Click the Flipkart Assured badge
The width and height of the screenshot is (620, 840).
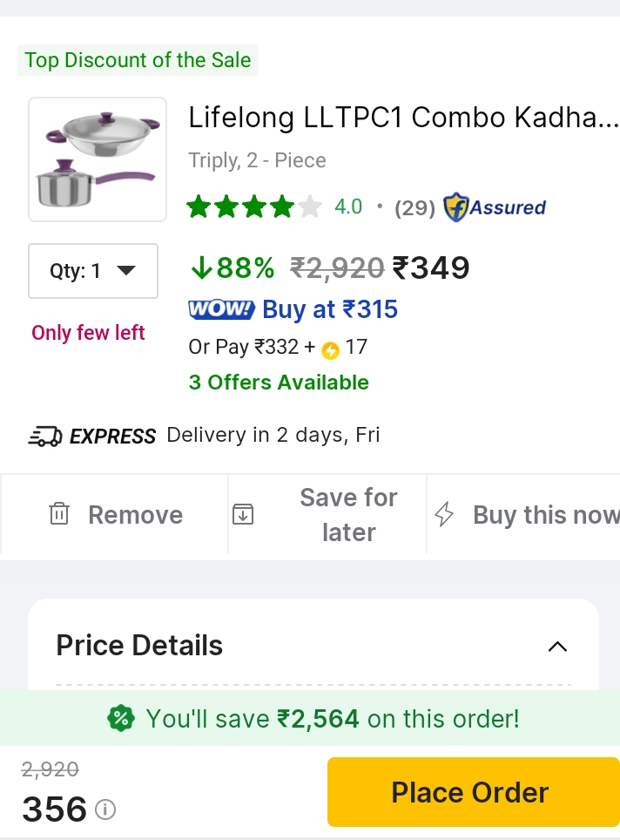pyautogui.click(x=495, y=208)
